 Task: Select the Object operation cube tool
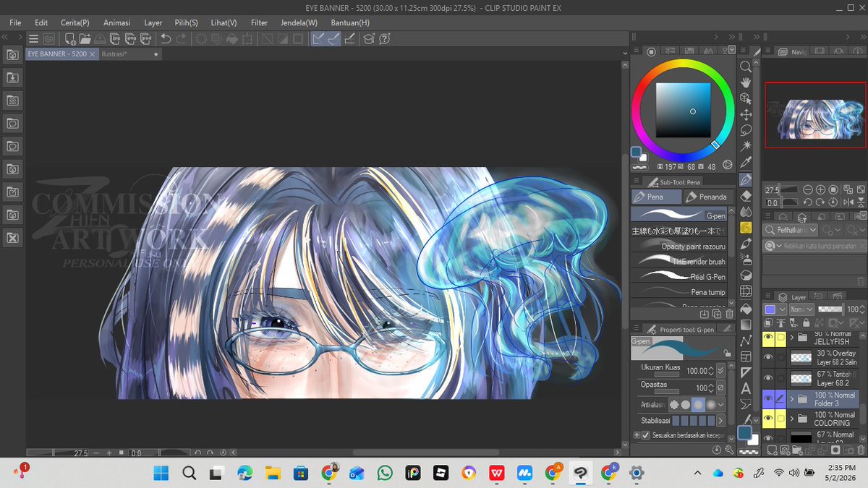[x=746, y=98]
